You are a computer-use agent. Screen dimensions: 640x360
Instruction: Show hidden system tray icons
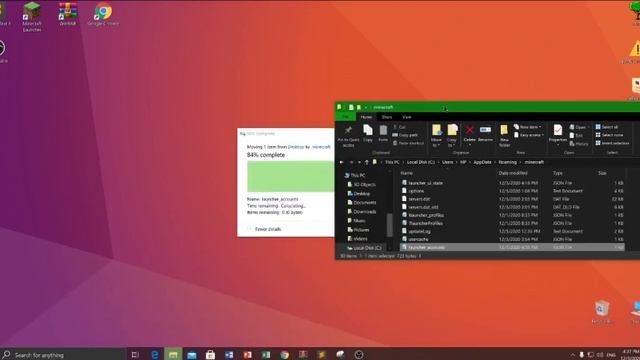pos(572,355)
